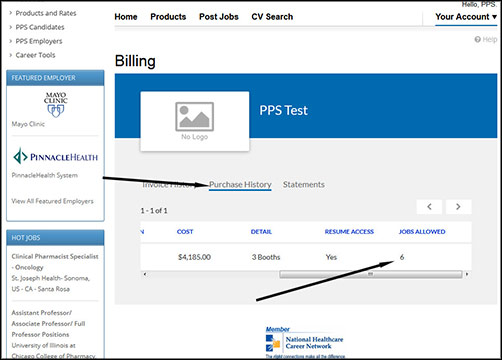502x360 pixels.
Task: Click the Billing page heading
Action: click(135, 61)
